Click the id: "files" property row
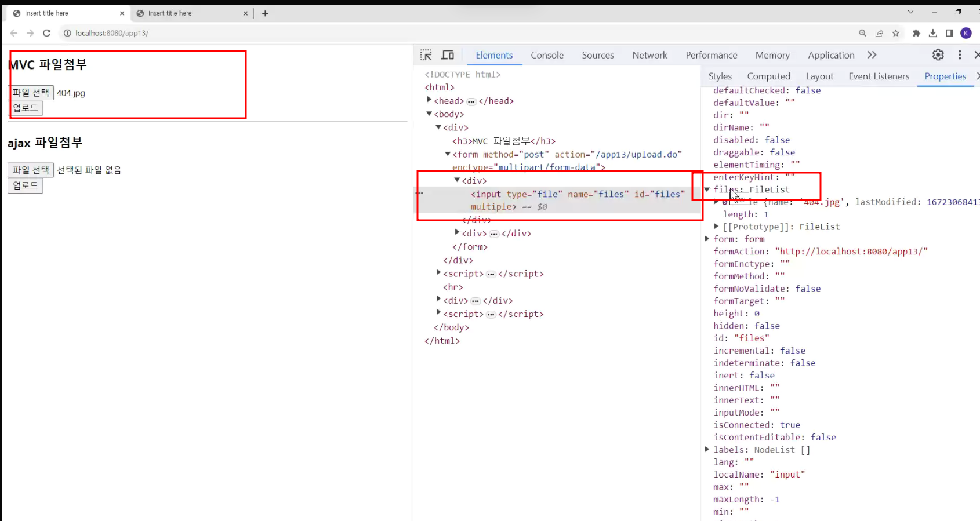 742,338
